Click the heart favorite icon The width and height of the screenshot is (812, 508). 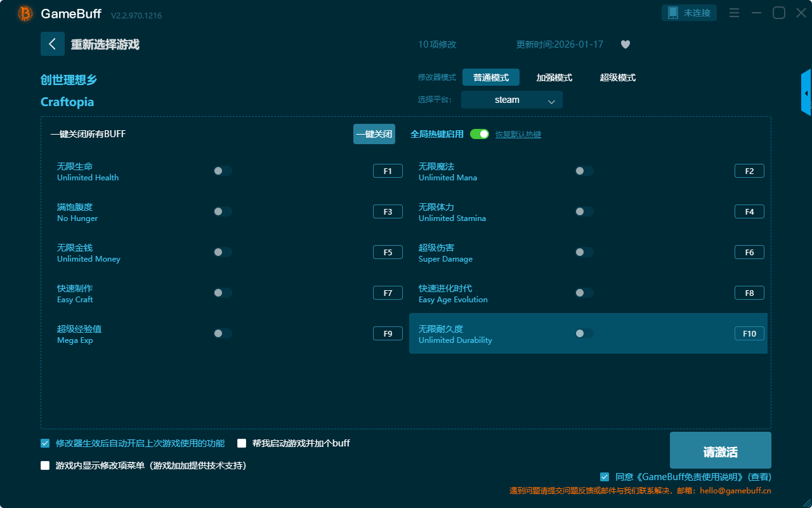click(x=625, y=44)
